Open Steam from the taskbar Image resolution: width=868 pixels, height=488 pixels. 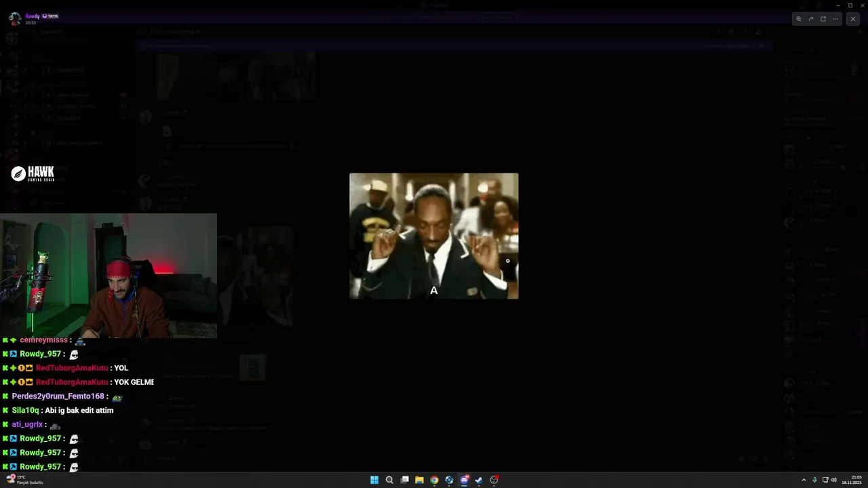point(479,480)
